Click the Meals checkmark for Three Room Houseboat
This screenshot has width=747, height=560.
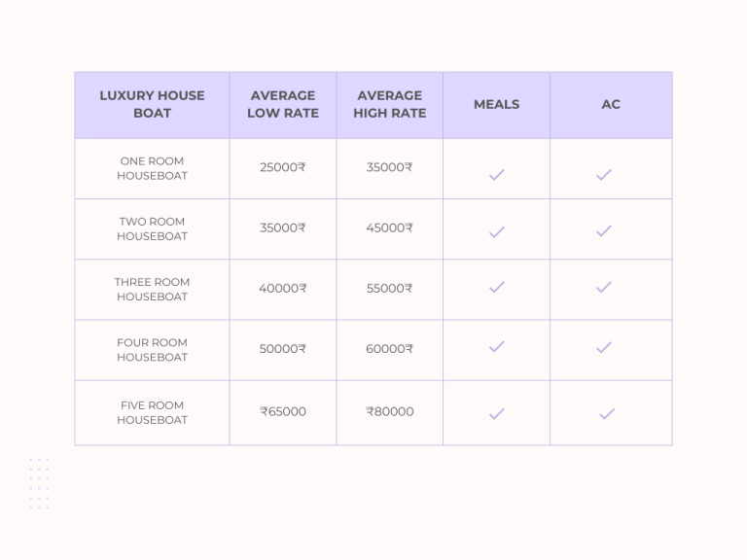point(496,287)
